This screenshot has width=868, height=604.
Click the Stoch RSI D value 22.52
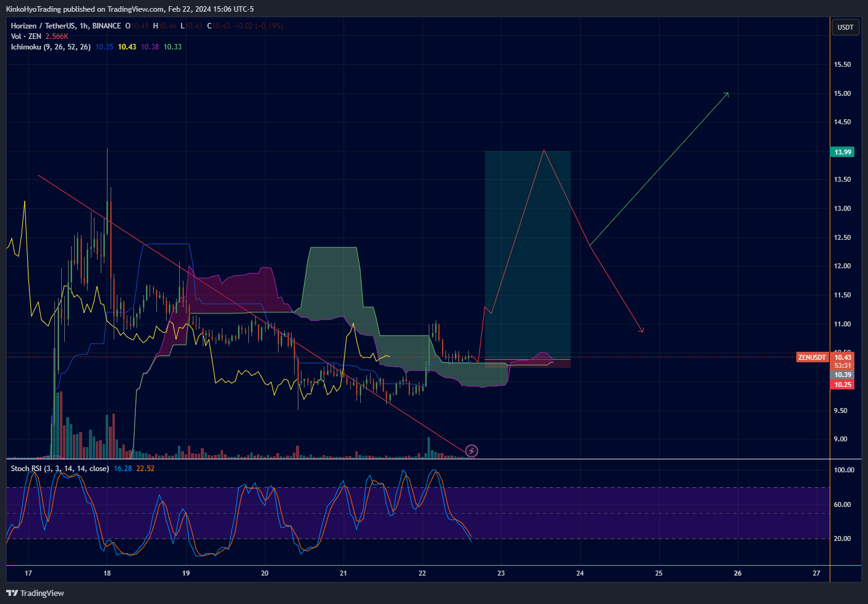coord(145,469)
